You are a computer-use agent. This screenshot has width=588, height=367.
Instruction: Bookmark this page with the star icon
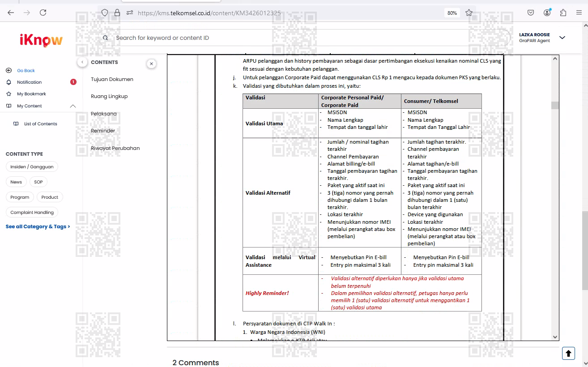tap(469, 13)
